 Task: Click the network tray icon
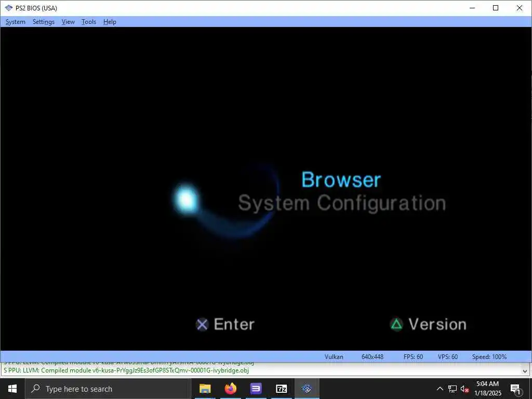click(x=453, y=389)
